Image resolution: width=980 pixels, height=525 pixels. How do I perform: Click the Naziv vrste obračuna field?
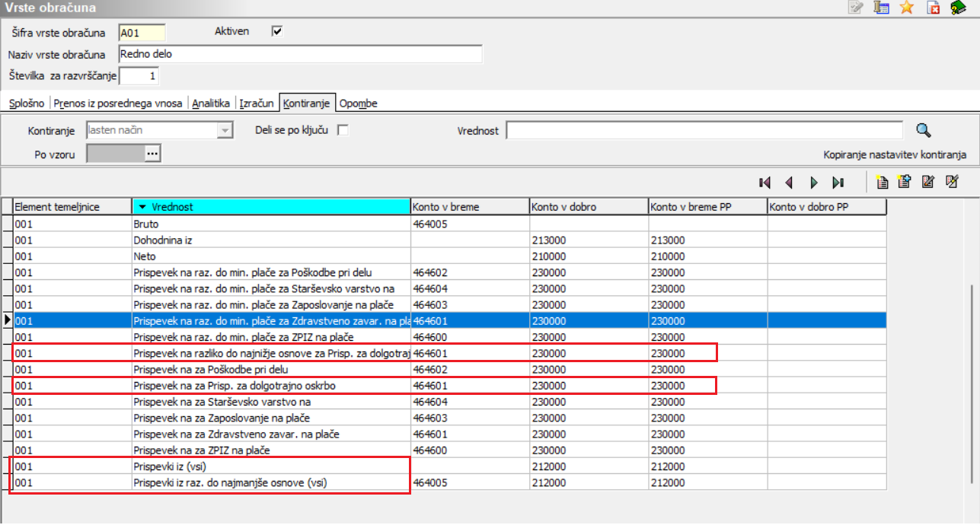(300, 54)
